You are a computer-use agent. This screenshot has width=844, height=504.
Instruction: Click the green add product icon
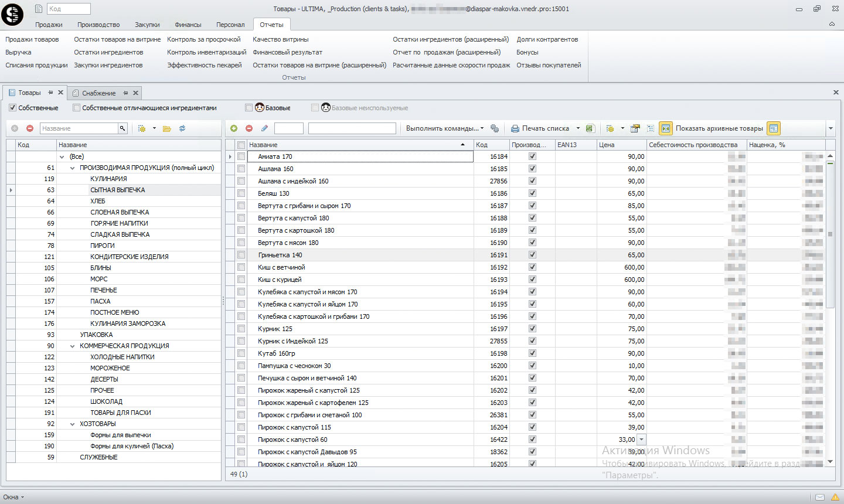234,128
